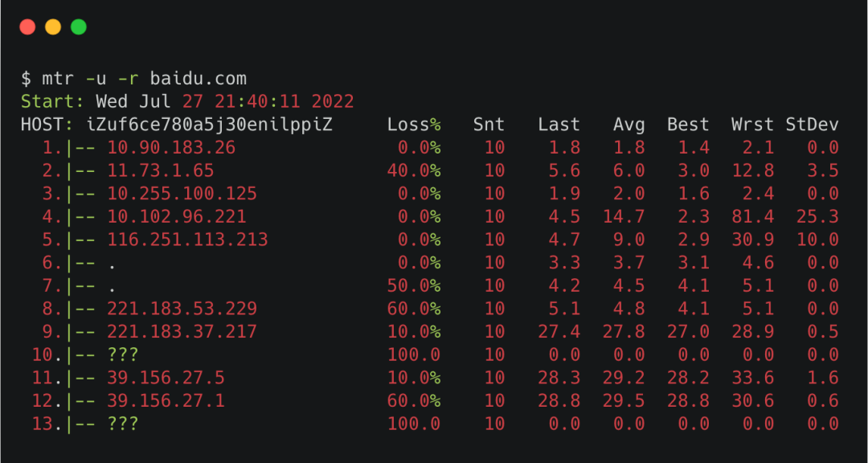The image size is (868, 463).
Task: Click the command text mtr -u -r baidu.com
Action: click(x=144, y=80)
